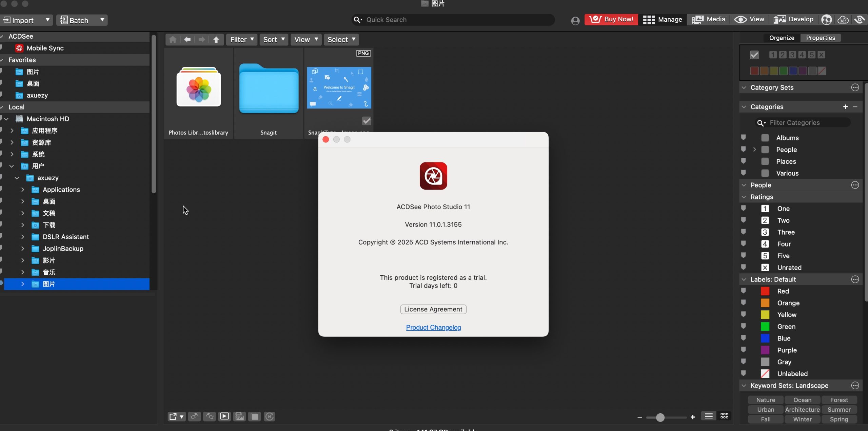Collapse the Ratings section
The image size is (868, 431).
[744, 197]
